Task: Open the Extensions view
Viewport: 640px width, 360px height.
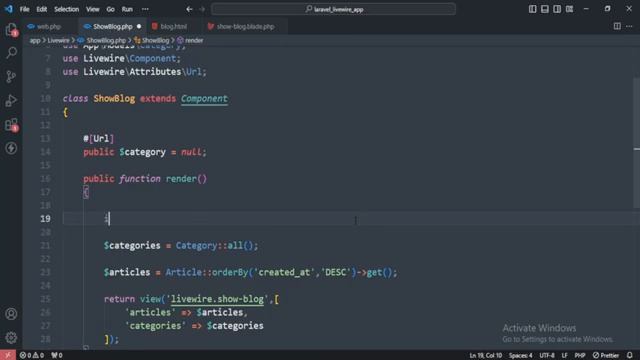Action: tap(11, 124)
